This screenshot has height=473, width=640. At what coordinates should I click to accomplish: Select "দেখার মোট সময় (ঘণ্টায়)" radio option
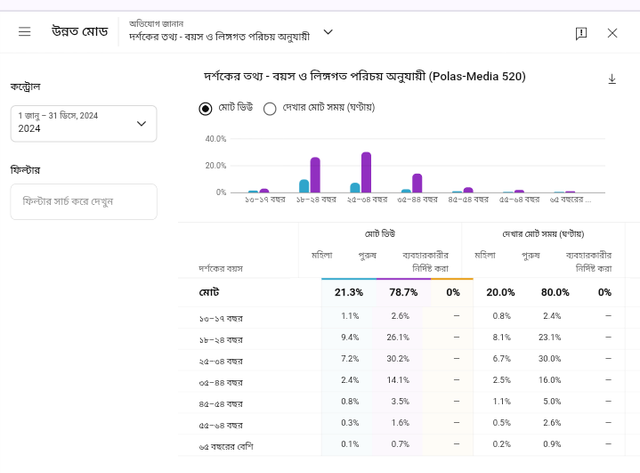coord(270,108)
